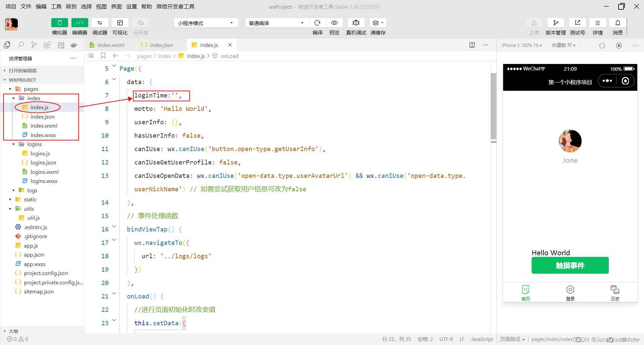Click the search icon in sidebar
Viewport: 644px width, 345px height.
coord(21,45)
